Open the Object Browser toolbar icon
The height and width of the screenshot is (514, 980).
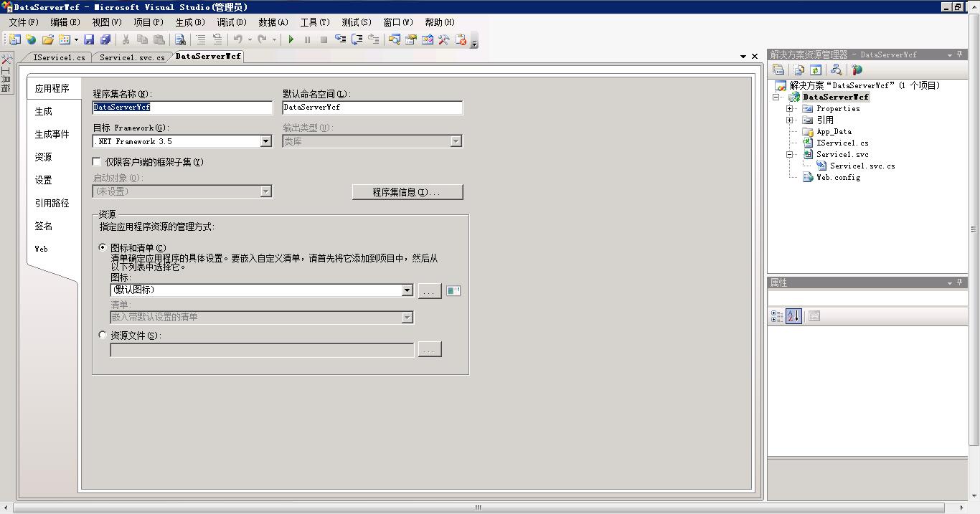427,40
